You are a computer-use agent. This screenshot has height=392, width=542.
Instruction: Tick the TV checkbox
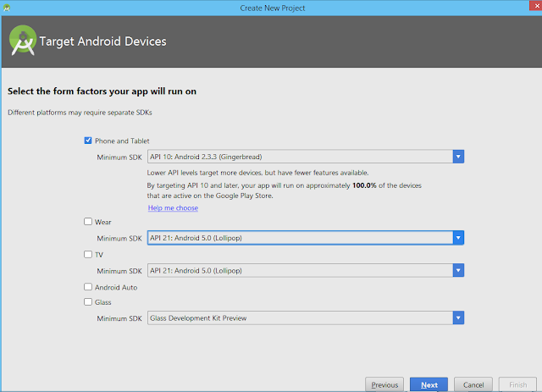click(x=88, y=255)
